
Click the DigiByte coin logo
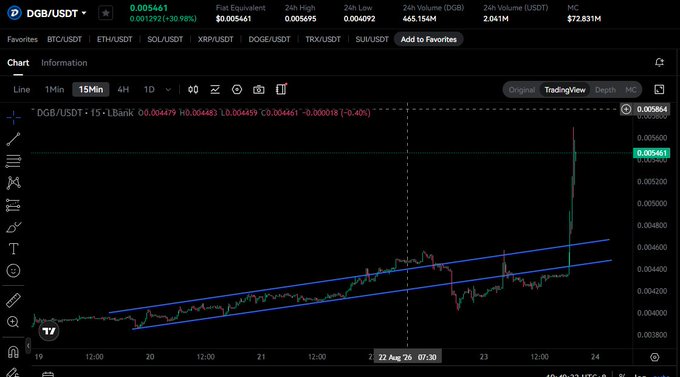(x=14, y=13)
